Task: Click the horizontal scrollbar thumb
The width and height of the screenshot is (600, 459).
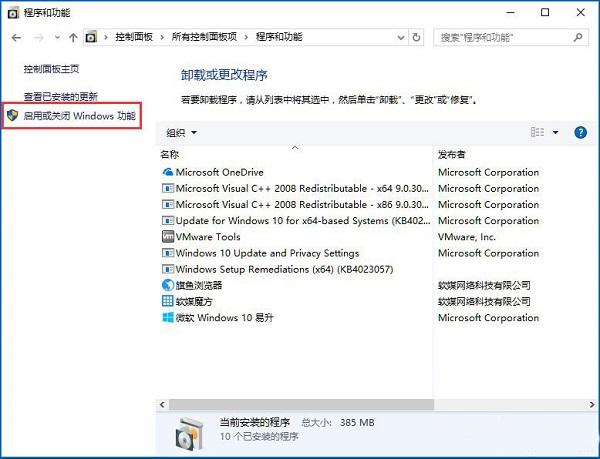Action: (302, 404)
